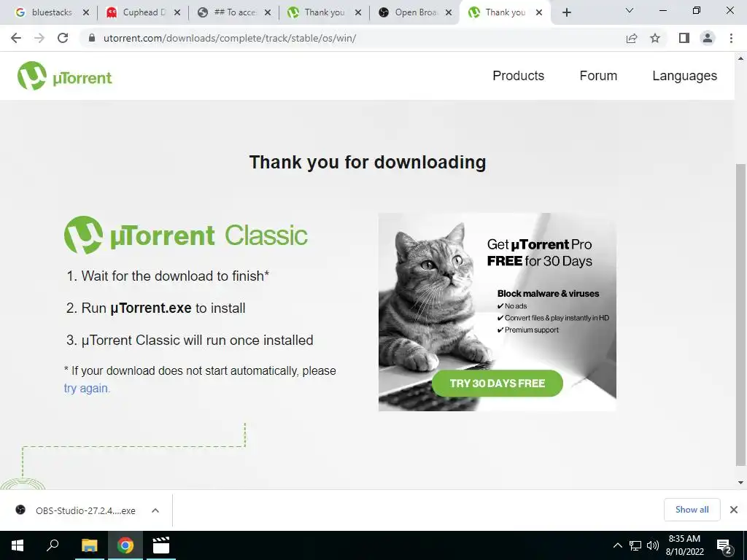
Task: Click the try again link
Action: point(87,388)
